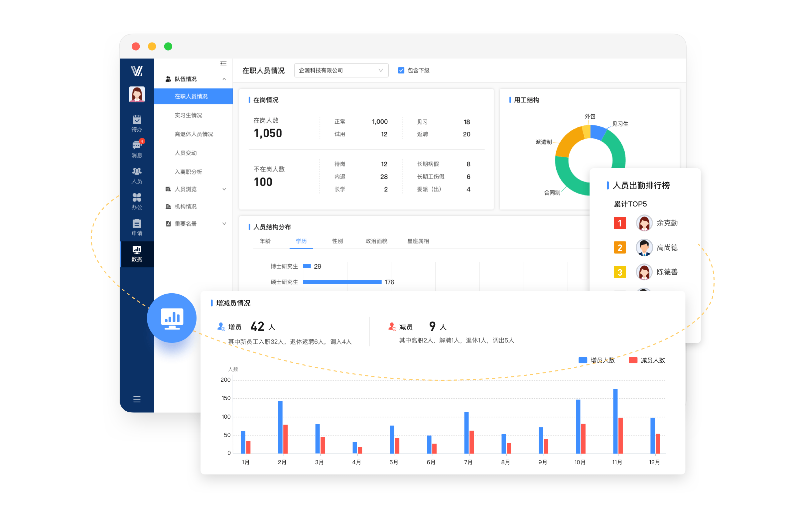Switch to the 年龄 tab

265,241
